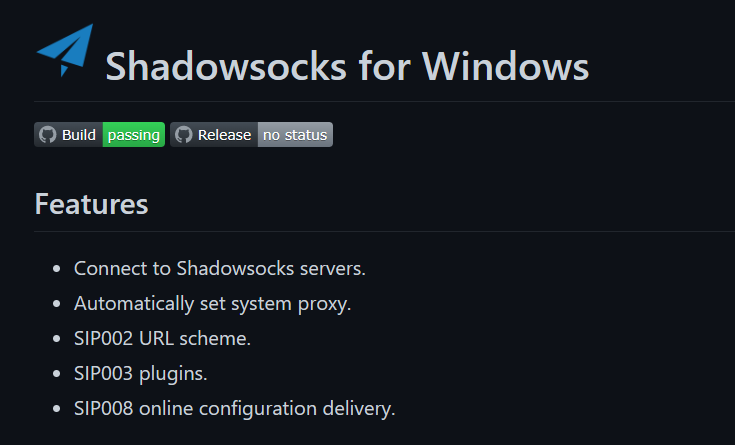
Task: Click the bullet before 'SIP003 plugins'
Action: [x=57, y=374]
